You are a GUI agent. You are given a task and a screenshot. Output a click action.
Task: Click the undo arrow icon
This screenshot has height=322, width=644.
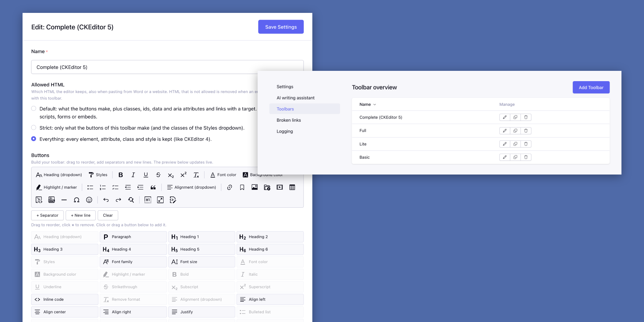click(106, 200)
